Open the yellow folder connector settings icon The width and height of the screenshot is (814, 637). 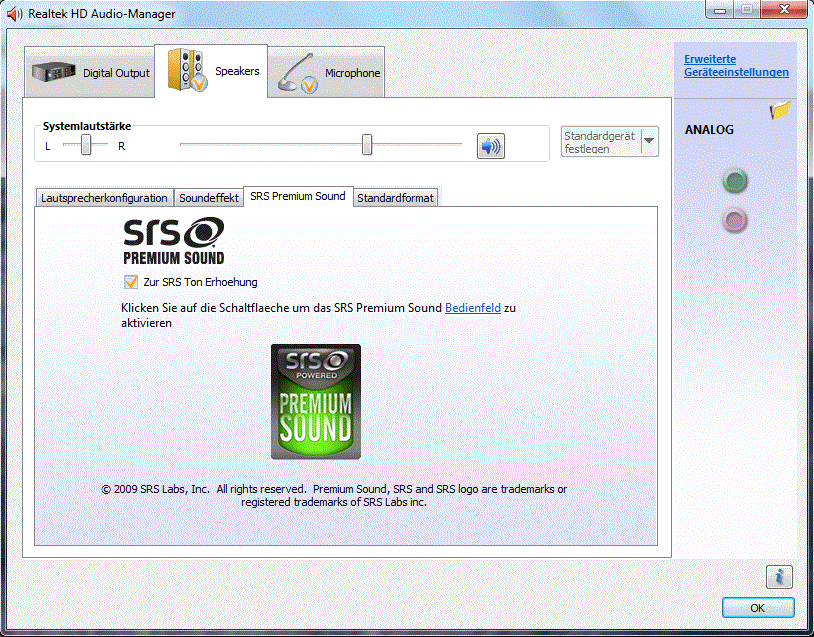pyautogui.click(x=780, y=110)
